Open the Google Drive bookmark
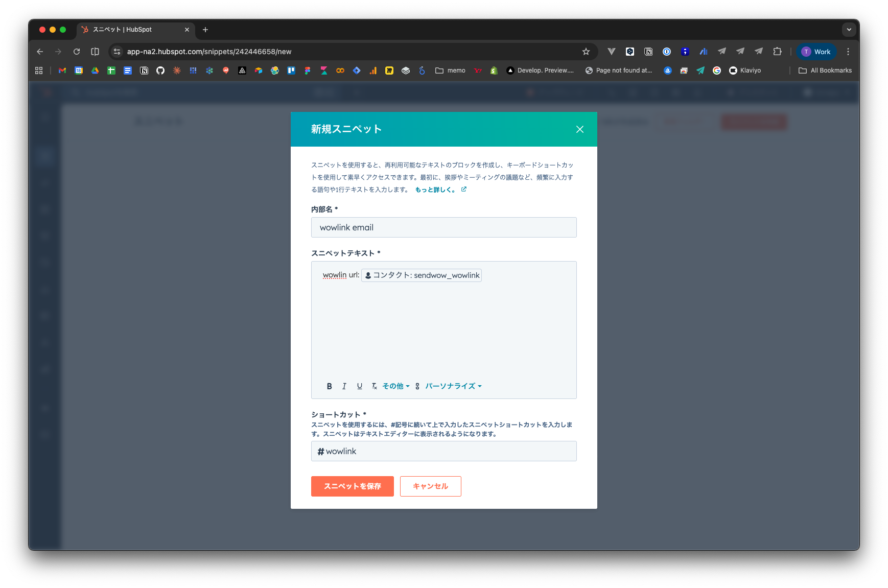Image resolution: width=888 pixels, height=588 pixels. 95,70
